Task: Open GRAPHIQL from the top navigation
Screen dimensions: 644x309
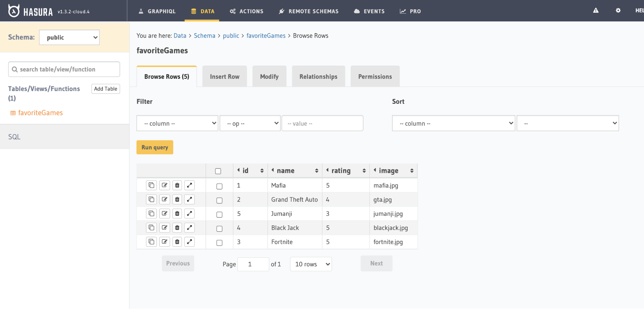Action: [x=157, y=11]
